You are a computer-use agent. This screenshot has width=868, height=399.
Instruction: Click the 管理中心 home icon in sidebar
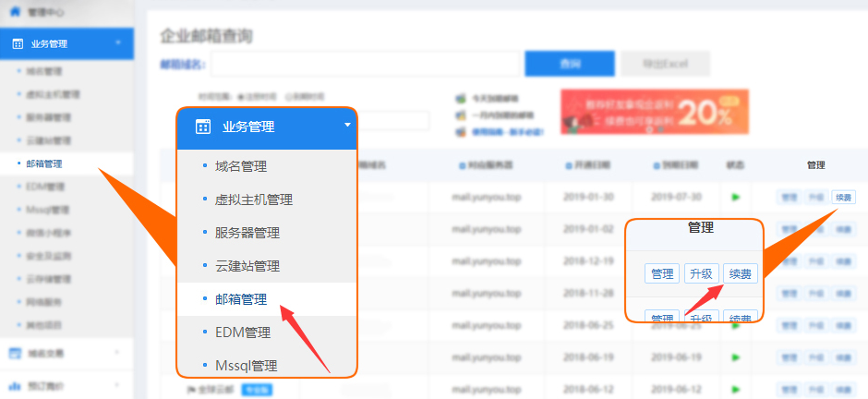pyautogui.click(x=15, y=13)
